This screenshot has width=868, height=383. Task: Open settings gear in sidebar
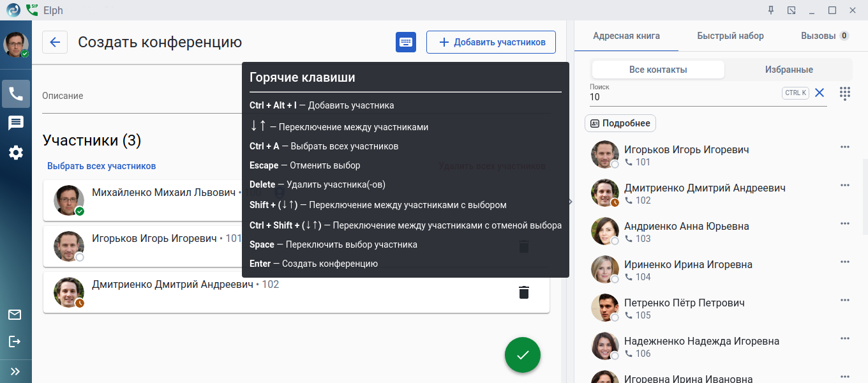(16, 153)
